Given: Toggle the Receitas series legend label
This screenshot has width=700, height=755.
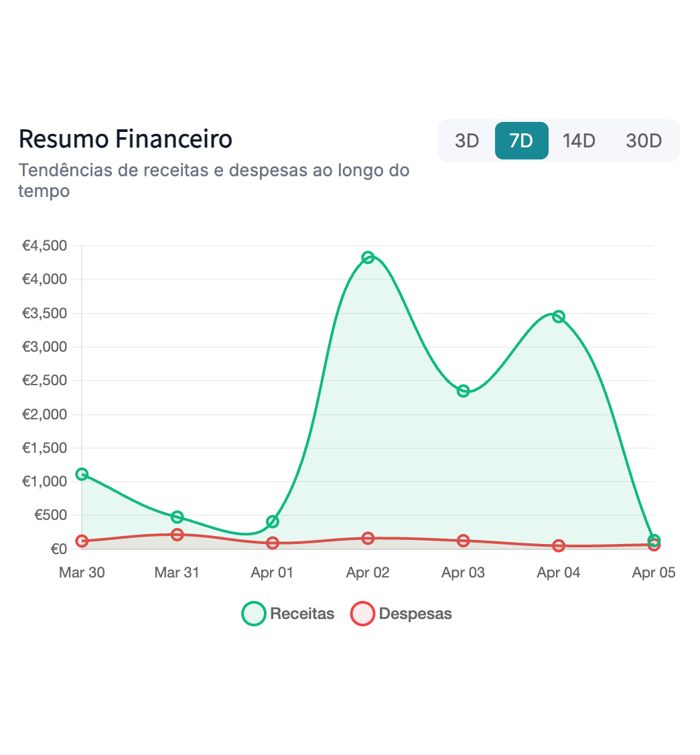Looking at the screenshot, I should click(302, 614).
